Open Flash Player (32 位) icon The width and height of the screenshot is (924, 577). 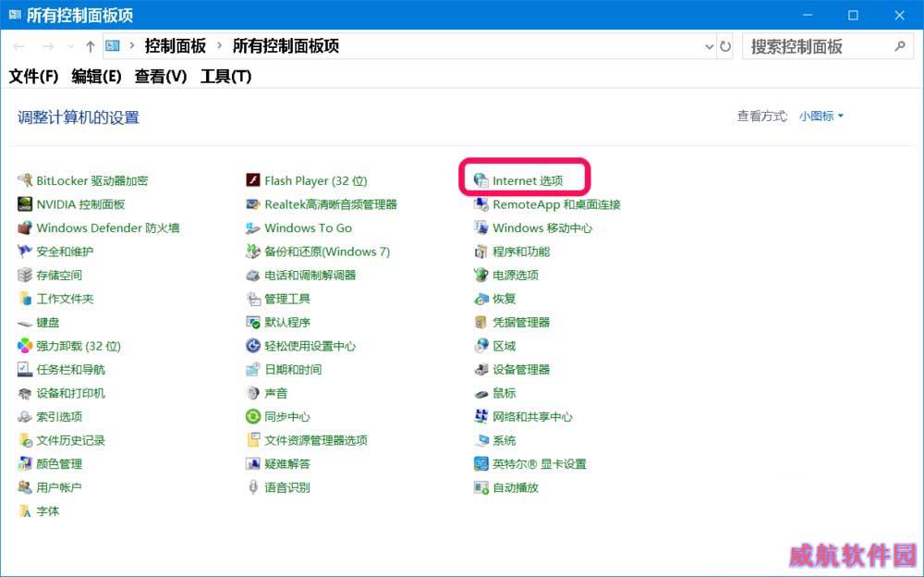click(x=253, y=180)
